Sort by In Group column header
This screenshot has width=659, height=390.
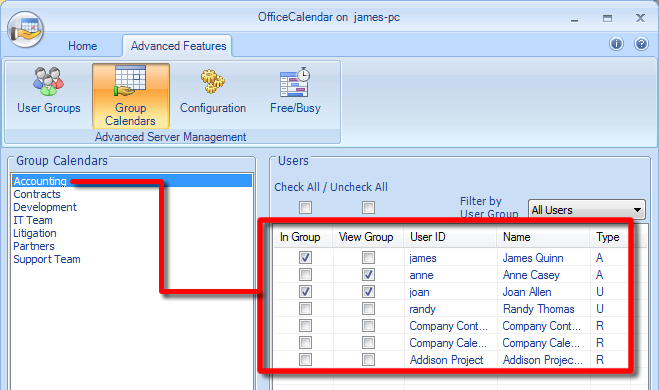[303, 237]
